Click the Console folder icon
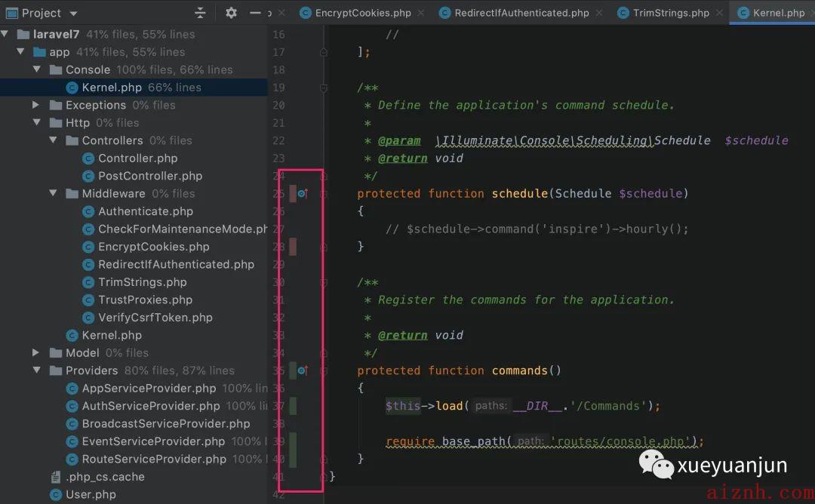The height and width of the screenshot is (504, 815). tap(56, 69)
